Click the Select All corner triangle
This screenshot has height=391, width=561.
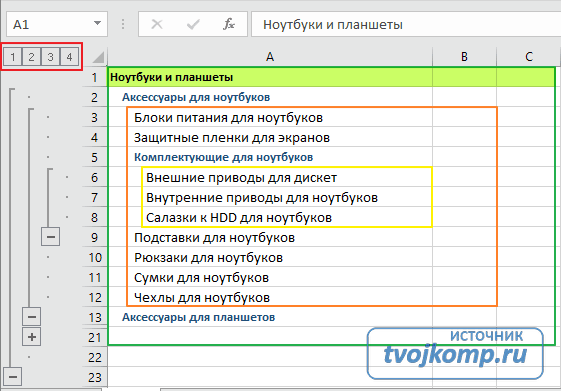click(x=98, y=58)
